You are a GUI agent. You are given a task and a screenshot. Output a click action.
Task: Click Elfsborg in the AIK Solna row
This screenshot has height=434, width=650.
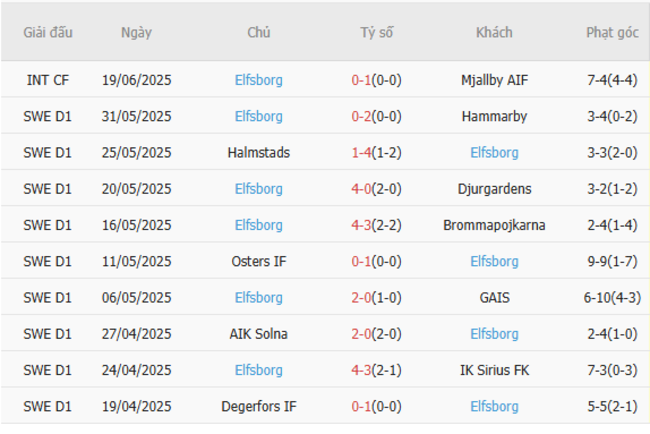494,334
